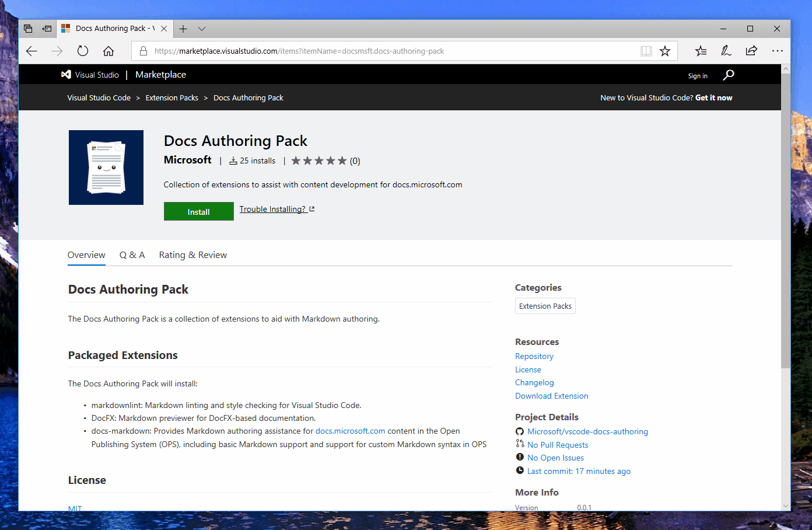
Task: Refresh the current page
Action: (x=82, y=51)
